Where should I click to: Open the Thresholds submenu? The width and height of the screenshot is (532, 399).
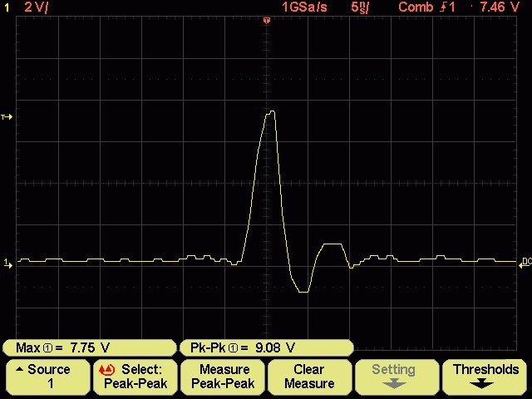484,377
